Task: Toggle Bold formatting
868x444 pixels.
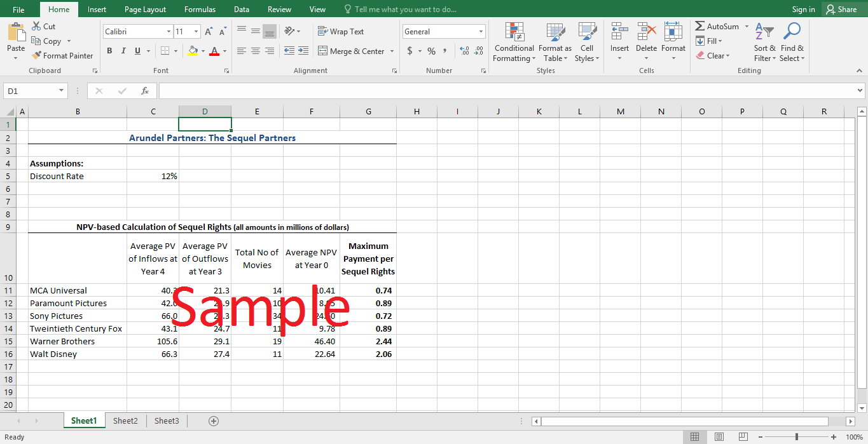Action: coord(109,51)
